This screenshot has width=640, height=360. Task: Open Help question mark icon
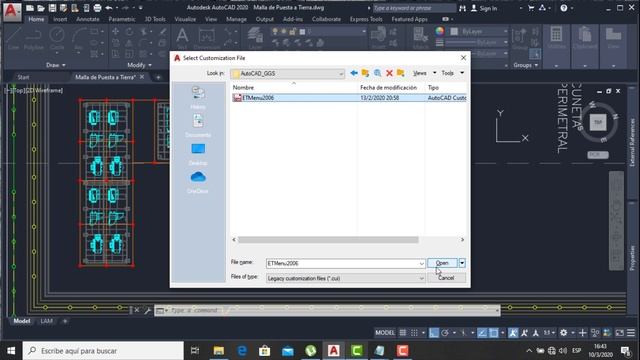(564, 8)
